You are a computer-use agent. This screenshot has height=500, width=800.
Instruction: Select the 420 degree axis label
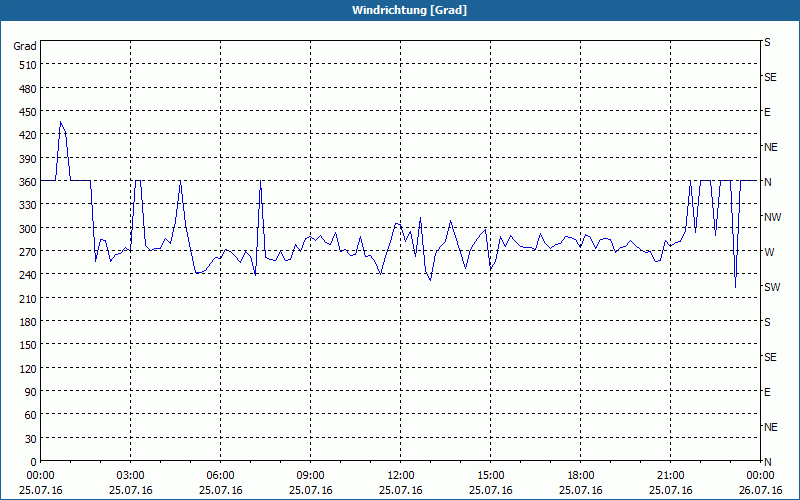(29, 136)
